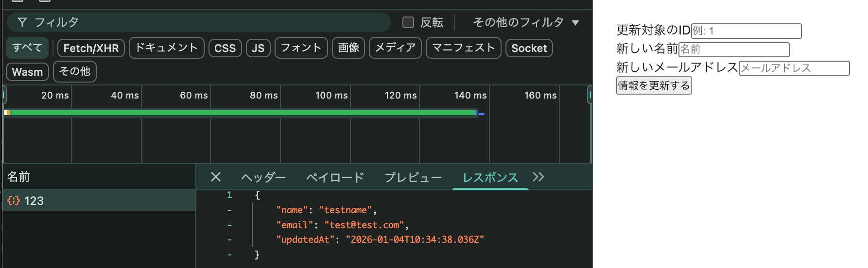
Task: Close the request details pane
Action: tap(216, 177)
